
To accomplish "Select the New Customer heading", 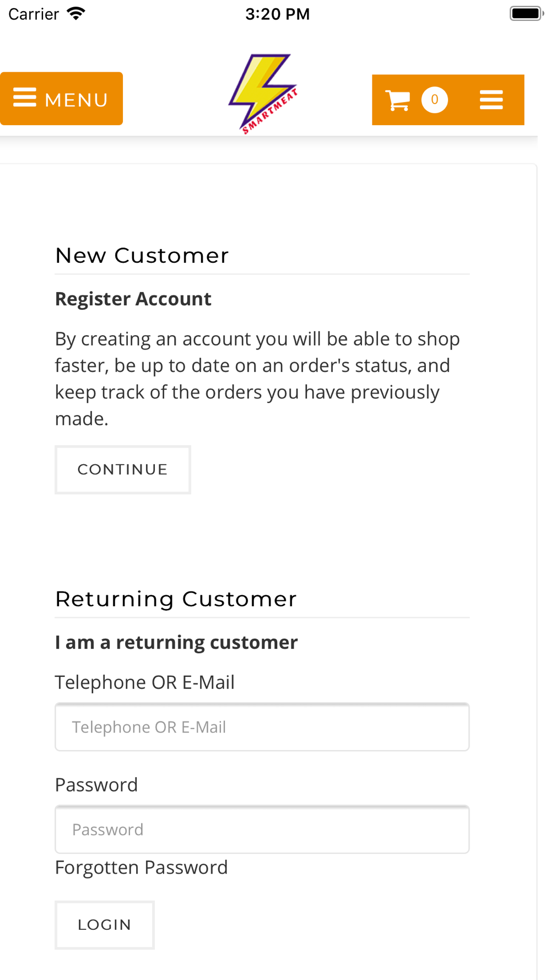I will pos(142,256).
